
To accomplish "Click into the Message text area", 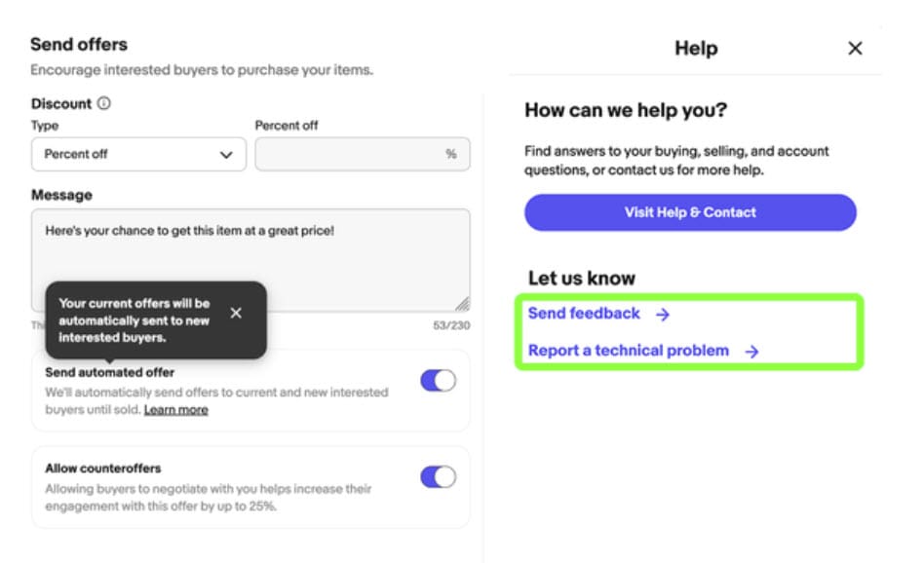I will point(250,259).
